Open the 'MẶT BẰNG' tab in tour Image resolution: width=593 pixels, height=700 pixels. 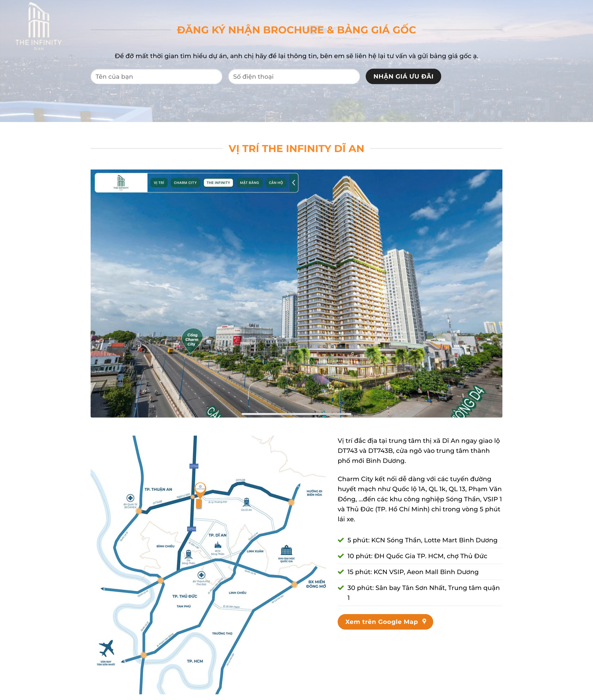pyautogui.click(x=249, y=183)
